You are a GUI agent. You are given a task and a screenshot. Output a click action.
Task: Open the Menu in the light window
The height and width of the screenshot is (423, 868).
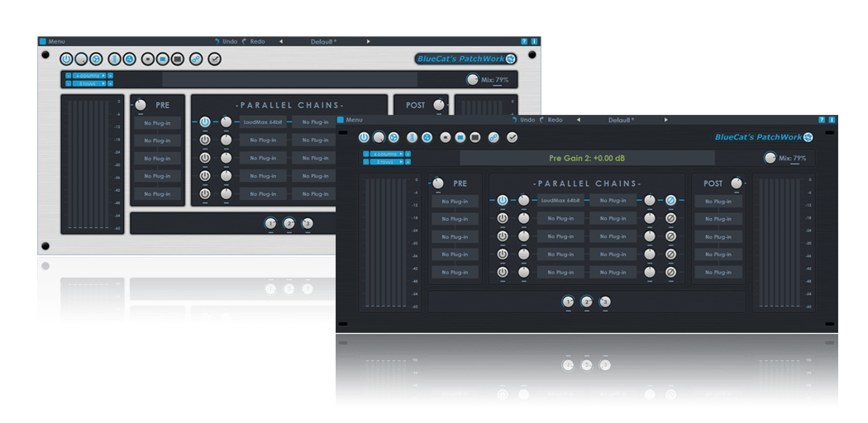coord(56,40)
